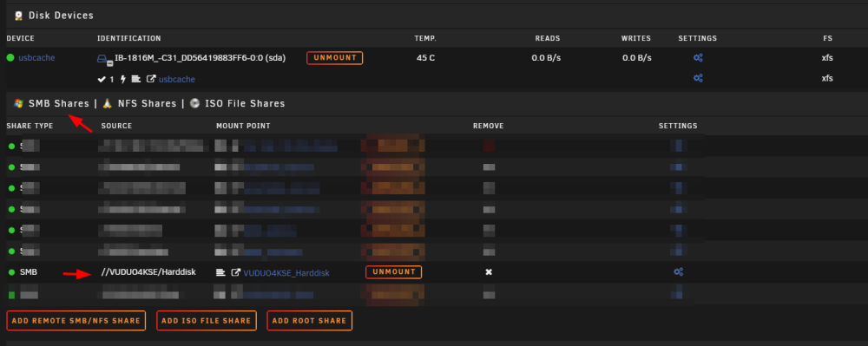Image resolution: width=868 pixels, height=346 pixels.
Task: Click xfs in the IB-1816M sda row
Action: 827,57
